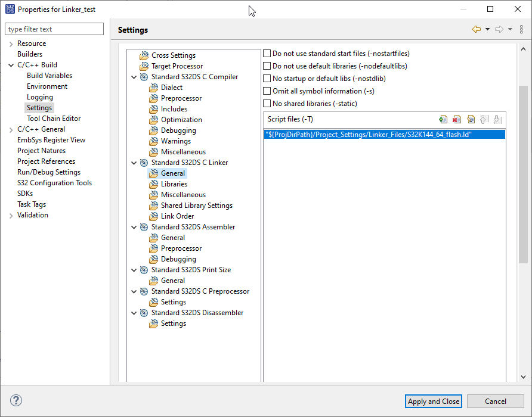Toggle Omit all symbol information checkbox
This screenshot has height=417, width=532.
pyautogui.click(x=267, y=91)
